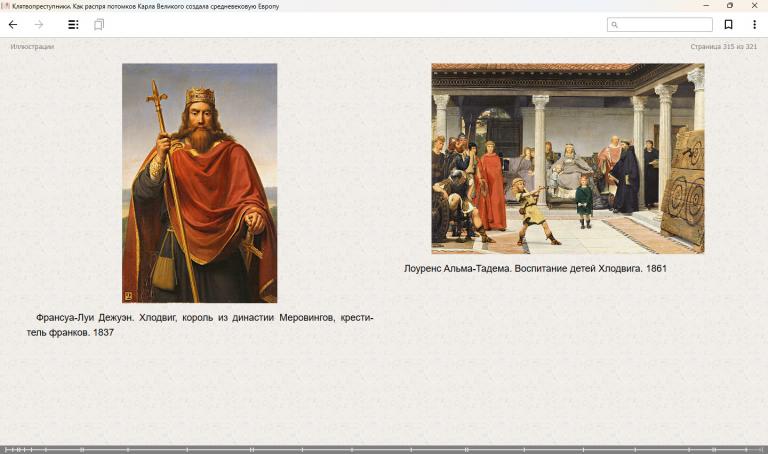Restore down the reader window
This screenshot has width=768, height=454.
coord(730,5)
